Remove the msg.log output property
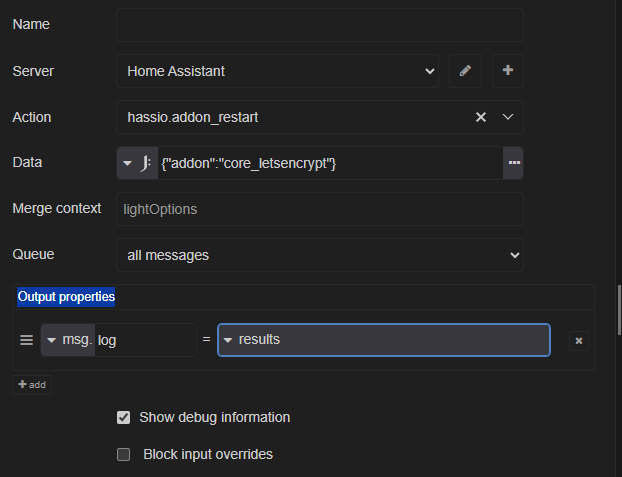The image size is (622, 477). coord(578,341)
